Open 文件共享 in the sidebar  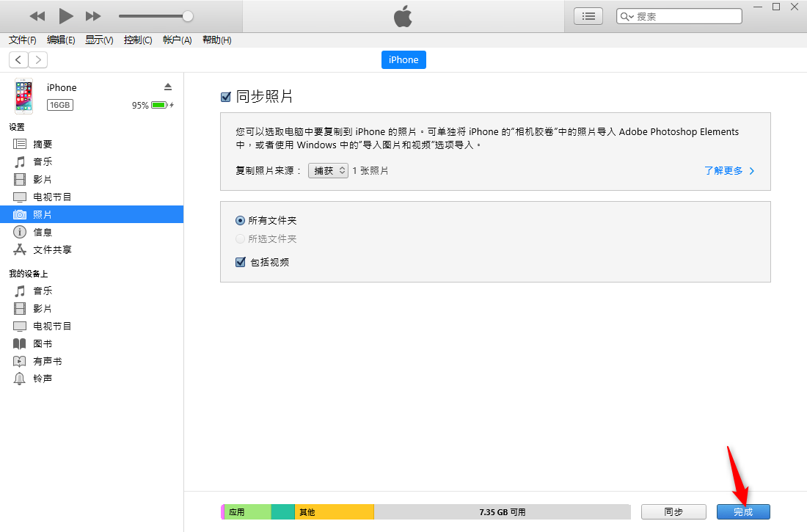coord(92,249)
